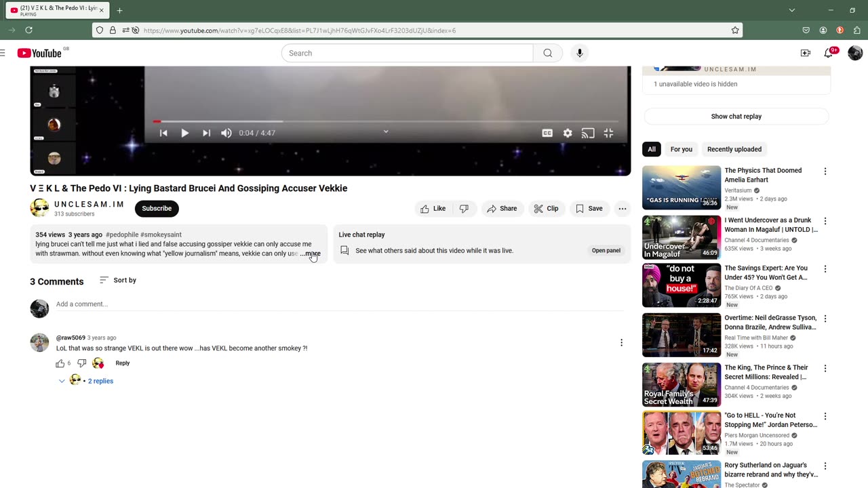Image resolution: width=868 pixels, height=488 pixels.
Task: Cast video with the cast icon
Action: pyautogui.click(x=588, y=134)
